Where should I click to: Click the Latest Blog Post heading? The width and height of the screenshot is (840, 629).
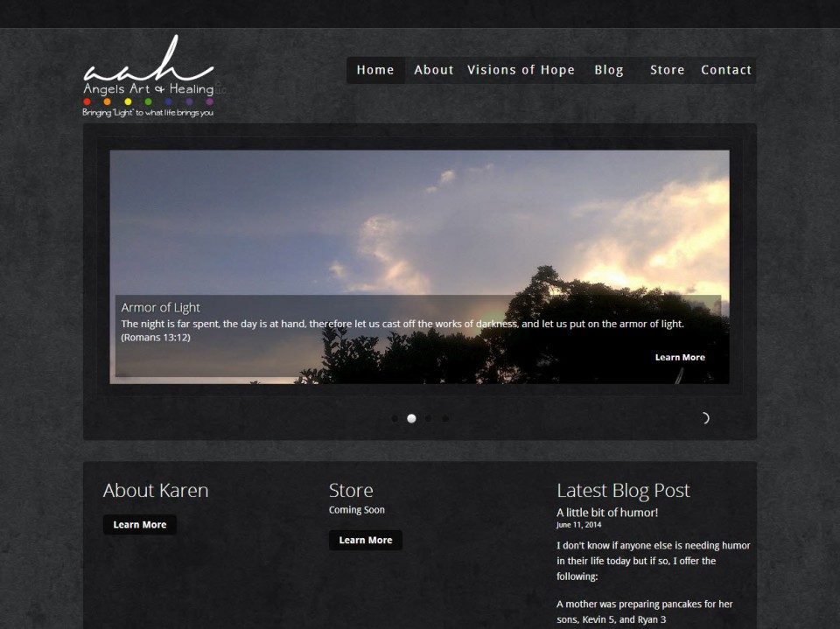(x=623, y=490)
